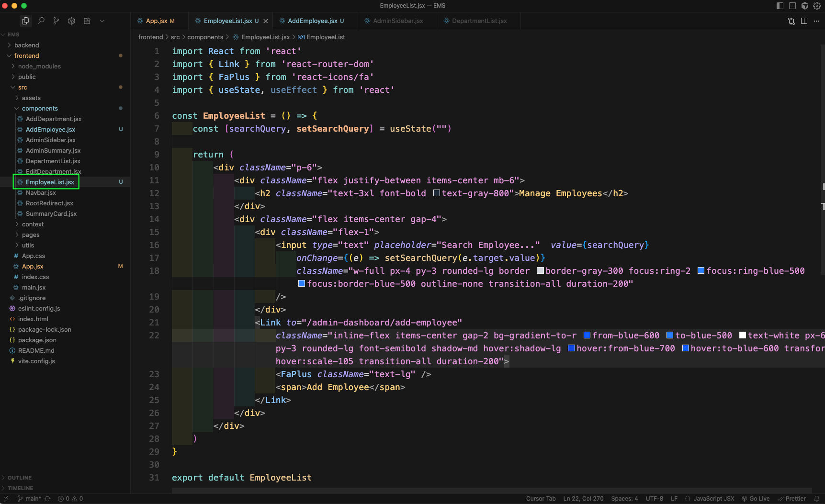Click the hover:to-blue-600 color swatch
825x504 pixels.
(x=686, y=348)
